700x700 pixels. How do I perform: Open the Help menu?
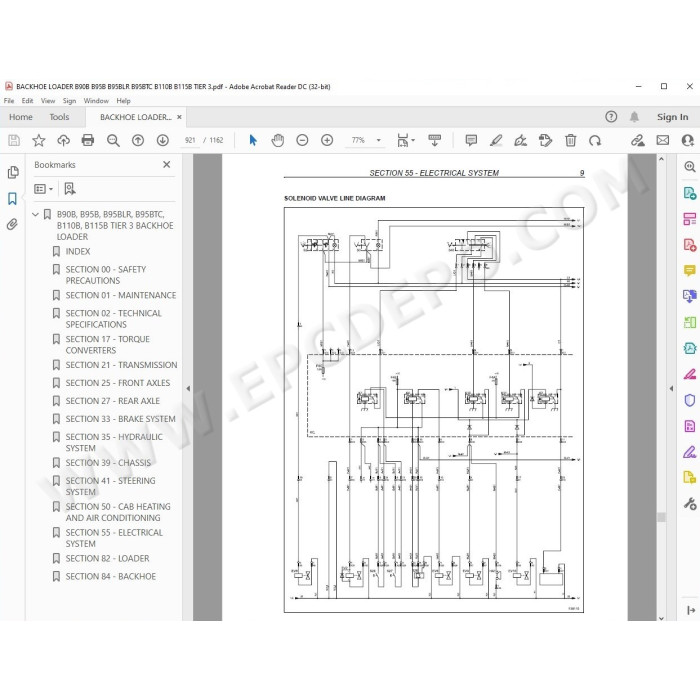tap(123, 101)
